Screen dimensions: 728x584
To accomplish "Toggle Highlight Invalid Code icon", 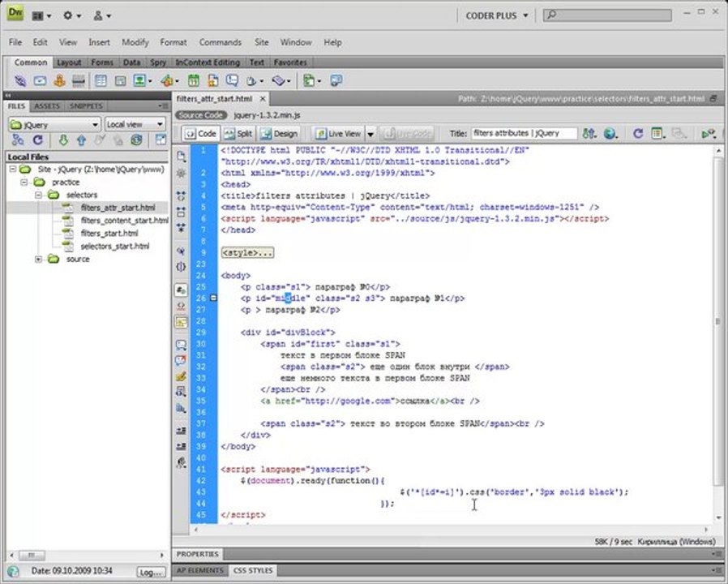I will coord(181,306).
